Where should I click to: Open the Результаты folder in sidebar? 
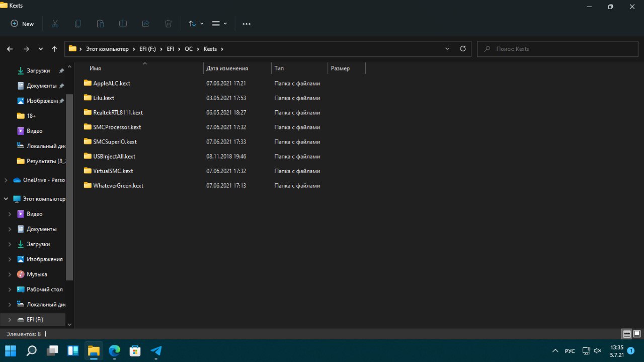point(41,161)
